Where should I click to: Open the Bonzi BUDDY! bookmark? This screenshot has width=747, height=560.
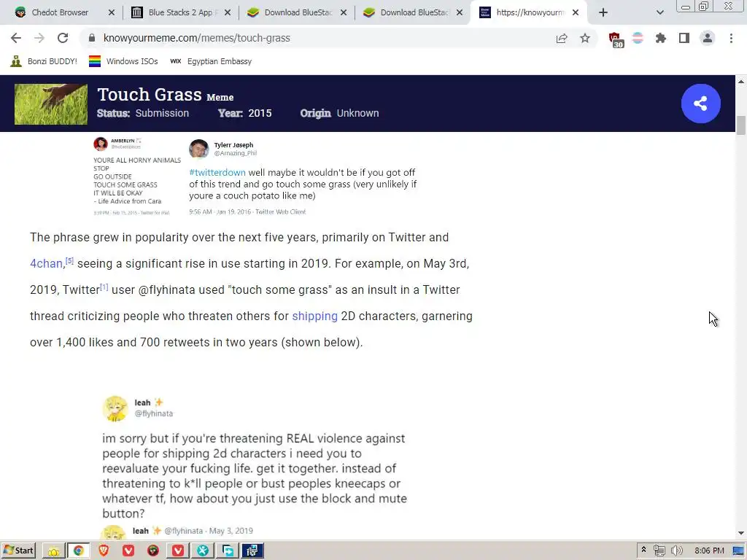pos(44,61)
